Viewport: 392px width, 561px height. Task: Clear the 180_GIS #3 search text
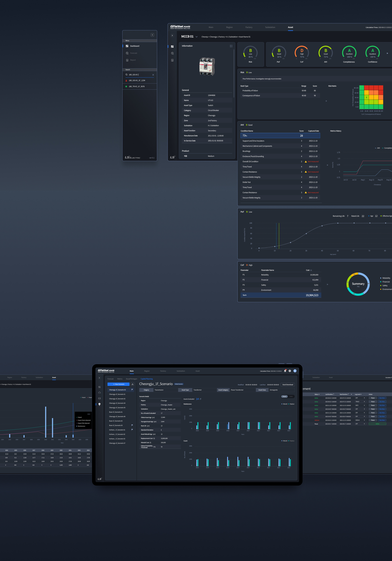click(153, 75)
